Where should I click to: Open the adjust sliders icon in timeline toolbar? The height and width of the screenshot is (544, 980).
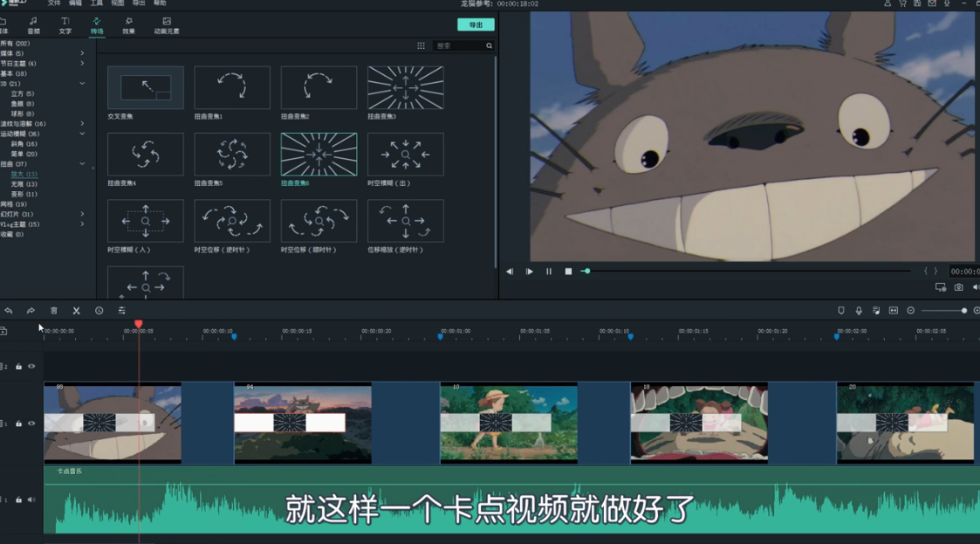[x=122, y=310]
